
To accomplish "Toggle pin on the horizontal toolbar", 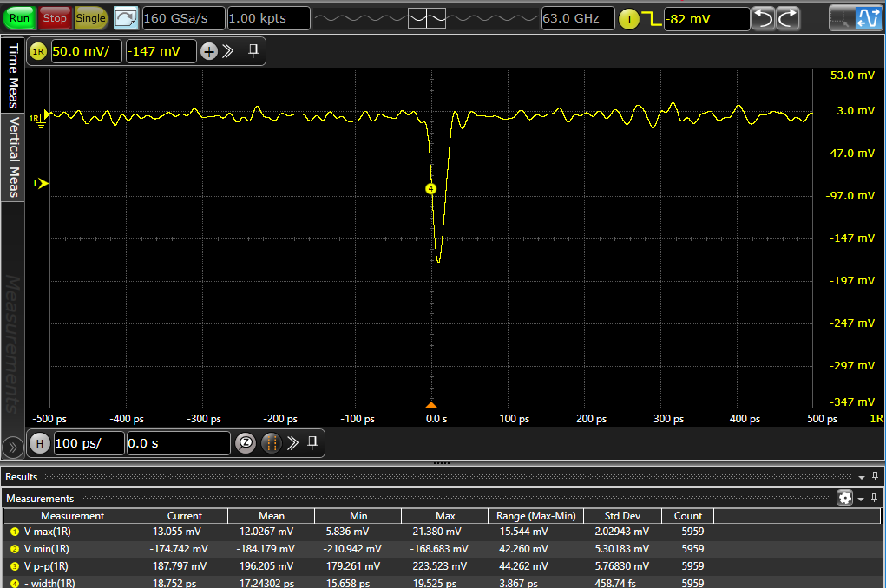I will [x=312, y=442].
